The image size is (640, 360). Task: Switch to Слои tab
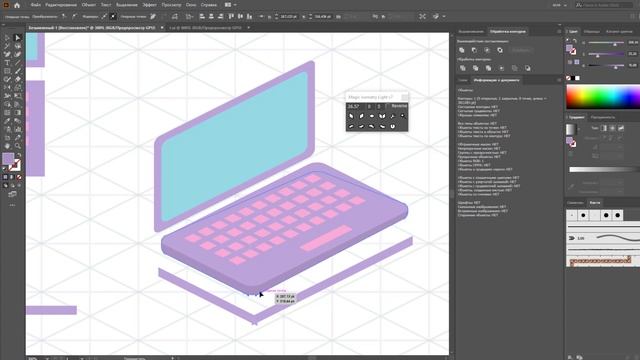pyautogui.click(x=462, y=80)
